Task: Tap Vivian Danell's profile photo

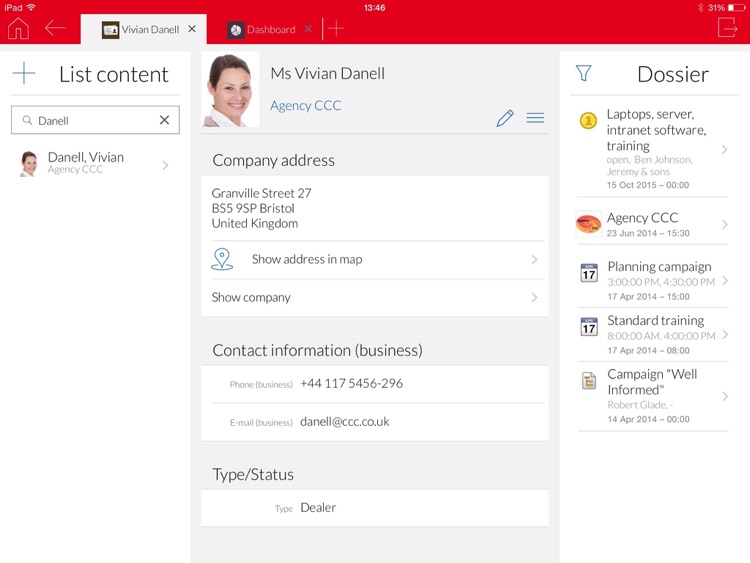Action: (x=231, y=89)
